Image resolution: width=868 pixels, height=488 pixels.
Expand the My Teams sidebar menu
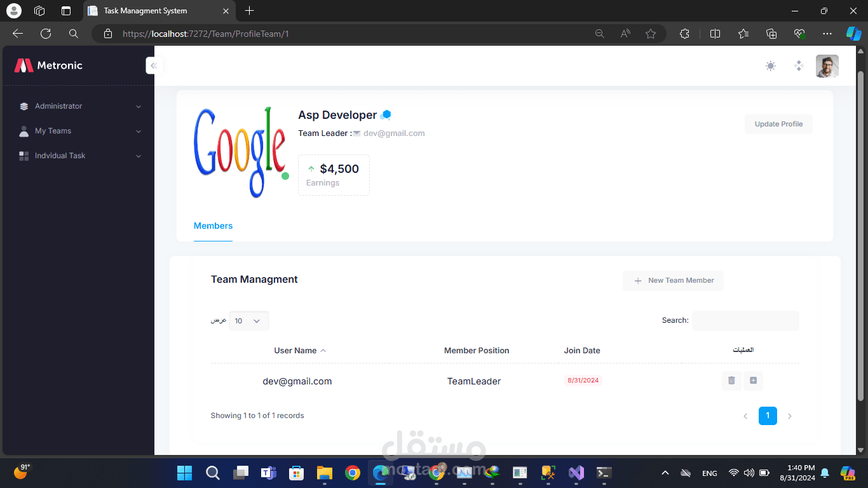click(80, 131)
